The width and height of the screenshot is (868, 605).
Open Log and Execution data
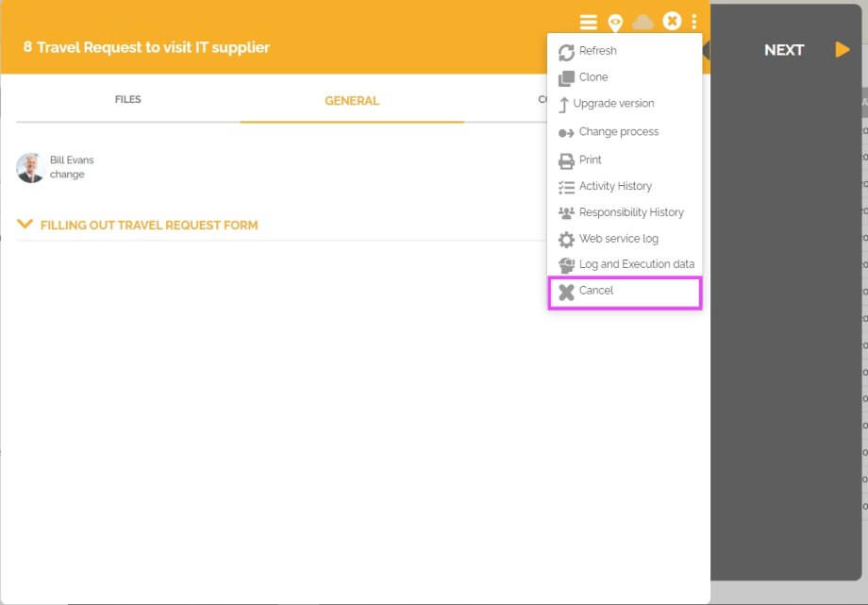point(636,264)
